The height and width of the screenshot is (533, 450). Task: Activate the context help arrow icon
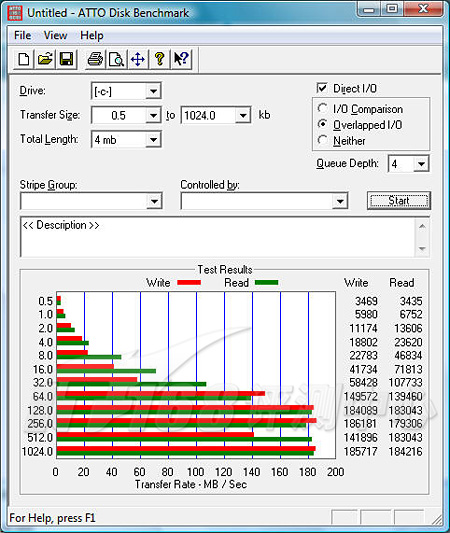click(181, 59)
